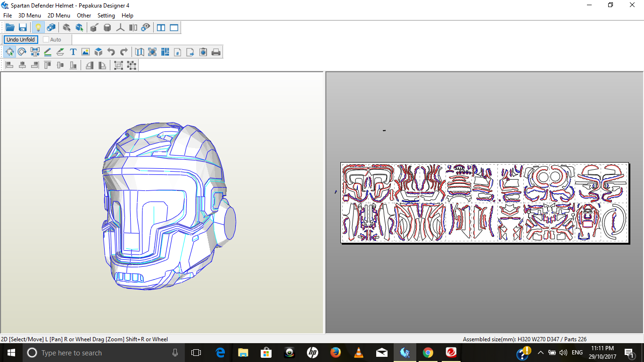The width and height of the screenshot is (644, 362).
Task: Switch to the split two-pane window layout
Action: [161, 28]
